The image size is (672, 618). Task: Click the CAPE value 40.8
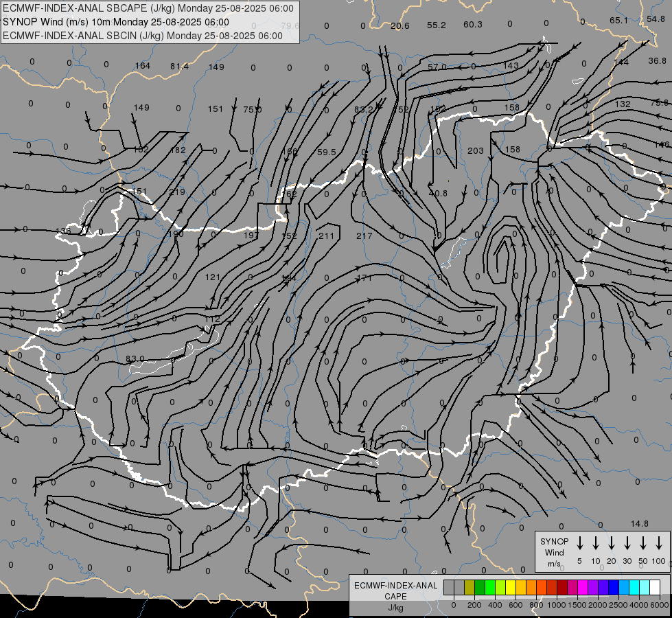coord(438,194)
